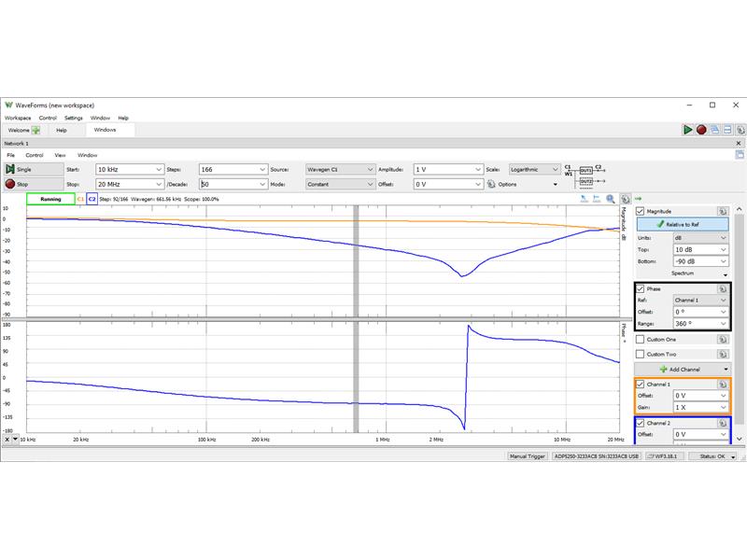Open the File menu in Network 1
The height and width of the screenshot is (560, 747).
click(x=11, y=155)
